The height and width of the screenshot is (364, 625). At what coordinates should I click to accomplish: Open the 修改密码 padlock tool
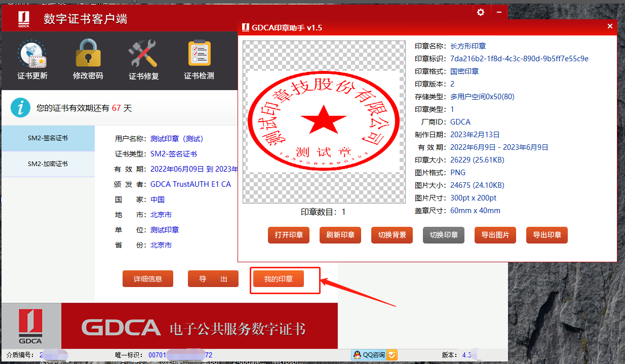[x=88, y=60]
